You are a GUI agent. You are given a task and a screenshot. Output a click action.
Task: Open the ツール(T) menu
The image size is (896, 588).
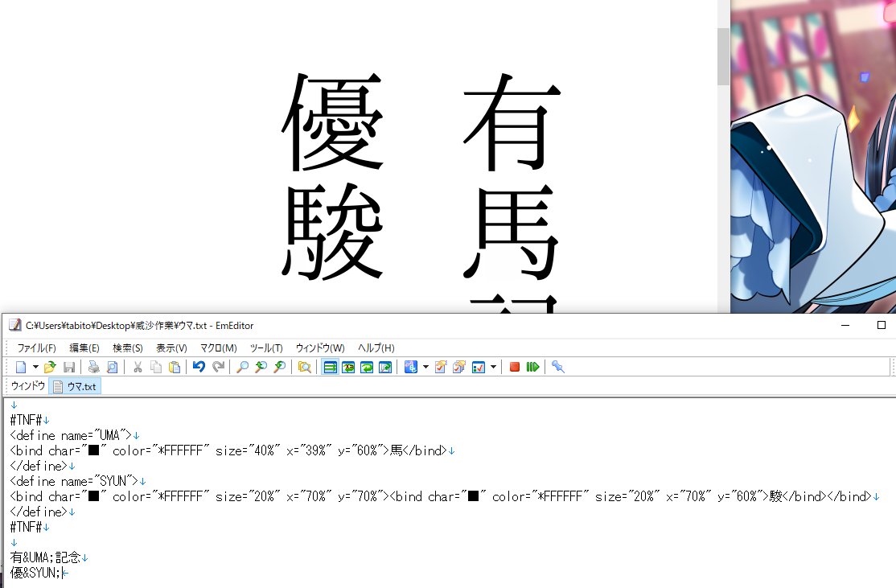[x=266, y=348]
